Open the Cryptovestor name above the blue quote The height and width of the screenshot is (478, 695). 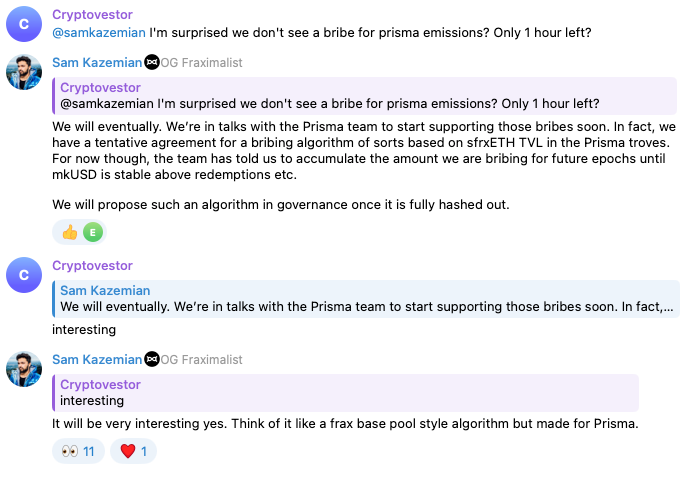point(92,266)
